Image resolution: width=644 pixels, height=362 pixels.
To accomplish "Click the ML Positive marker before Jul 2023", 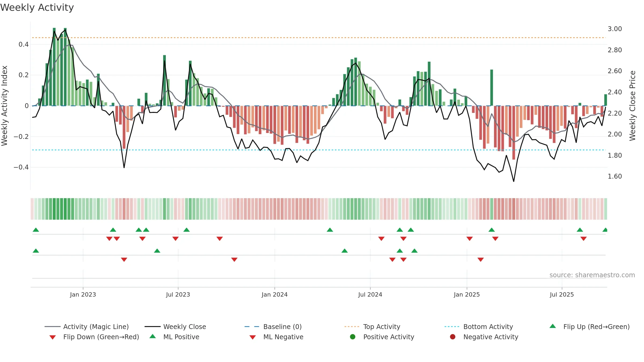I will (x=157, y=251).
